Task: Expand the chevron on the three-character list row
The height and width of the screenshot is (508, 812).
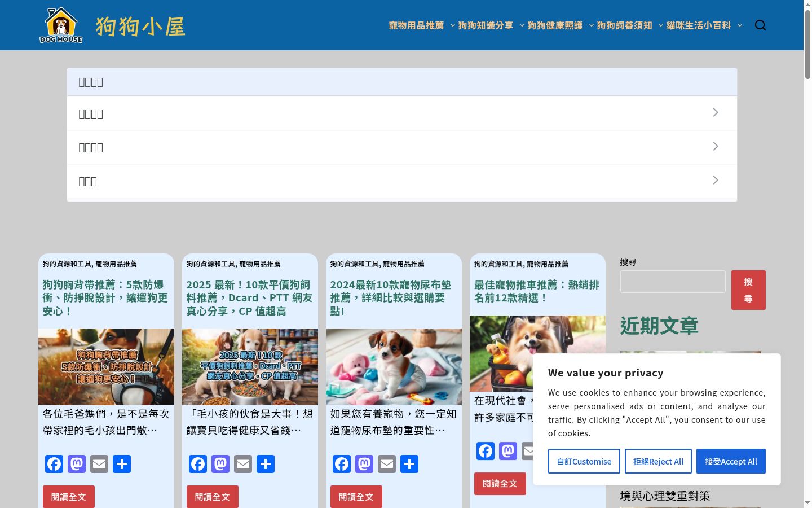Action: pos(715,180)
